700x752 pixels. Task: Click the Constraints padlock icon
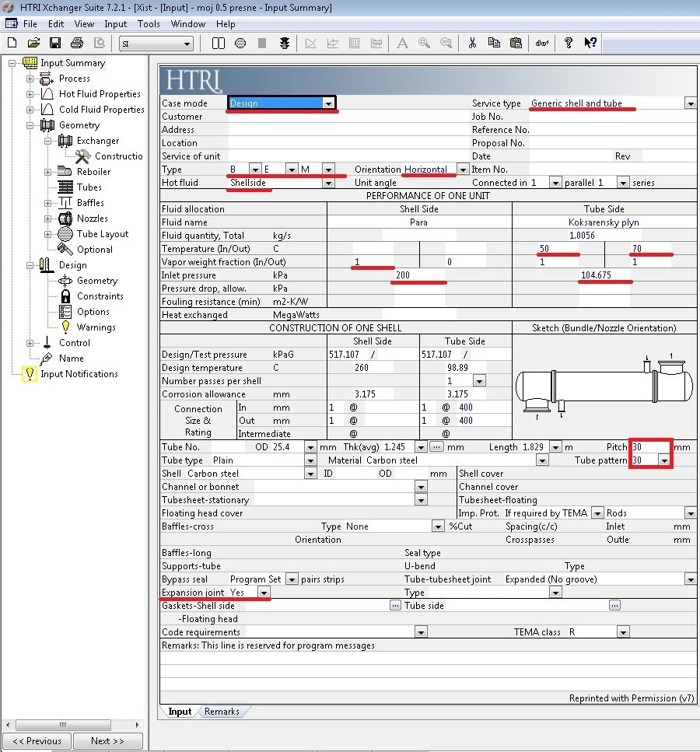(x=66, y=296)
